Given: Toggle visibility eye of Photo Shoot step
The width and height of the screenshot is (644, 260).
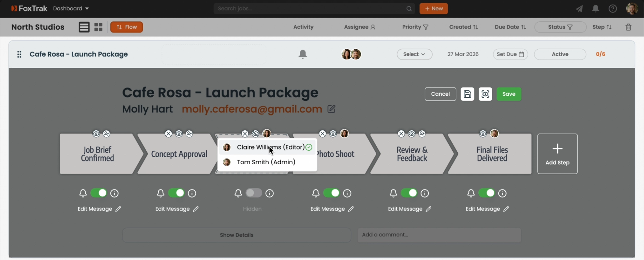Looking at the screenshot, I should [x=333, y=134].
